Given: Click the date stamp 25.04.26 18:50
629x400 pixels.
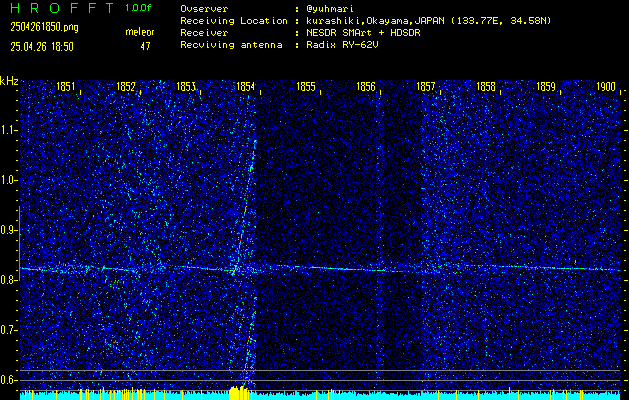Looking at the screenshot, I should tap(42, 47).
